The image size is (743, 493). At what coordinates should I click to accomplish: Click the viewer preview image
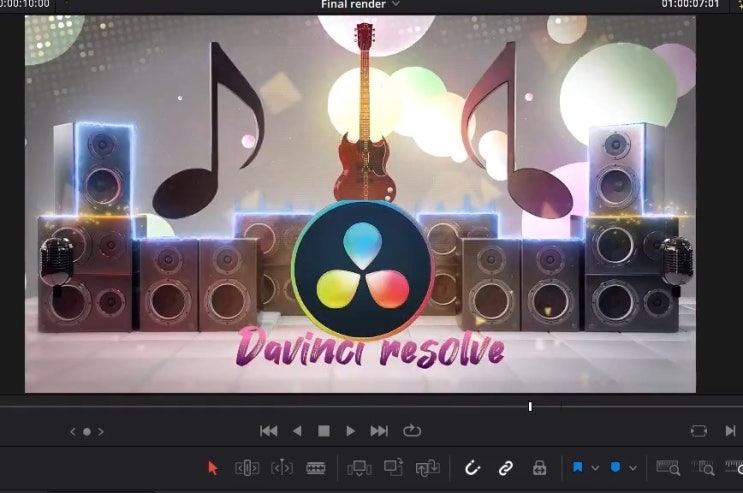coord(360,204)
